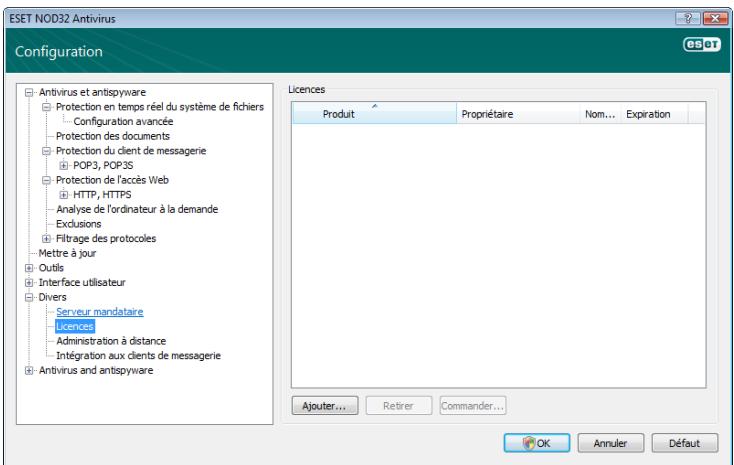Select Protection de l'accès Web

(x=112, y=180)
